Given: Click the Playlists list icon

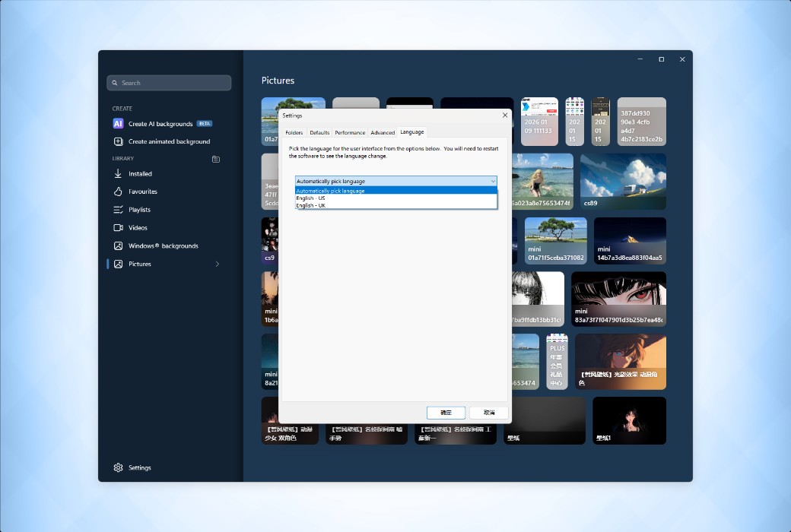Looking at the screenshot, I should (x=118, y=210).
